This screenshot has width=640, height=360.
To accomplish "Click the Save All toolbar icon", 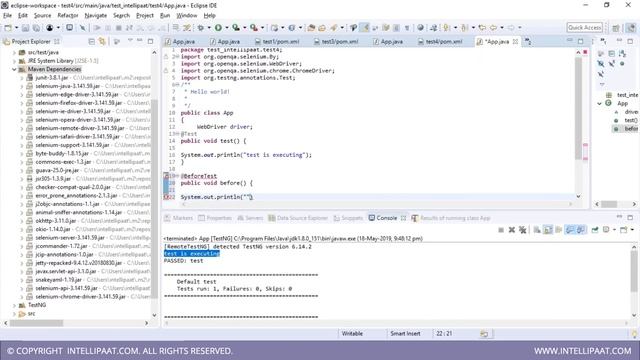I will (x=36, y=28).
